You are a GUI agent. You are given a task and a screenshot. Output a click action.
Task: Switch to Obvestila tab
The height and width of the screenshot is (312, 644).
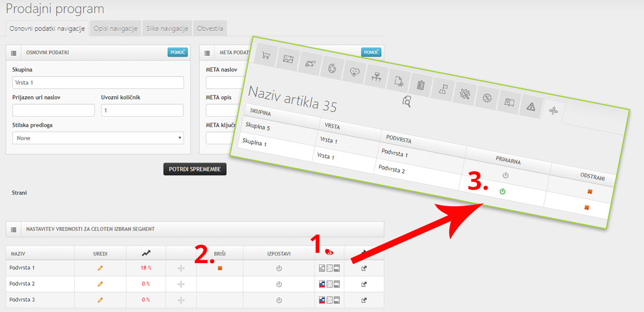click(210, 28)
